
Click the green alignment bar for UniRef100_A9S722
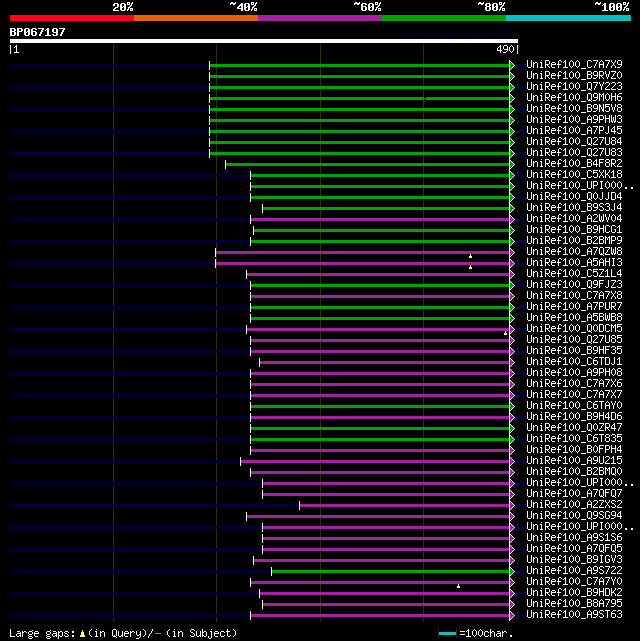click(x=391, y=572)
